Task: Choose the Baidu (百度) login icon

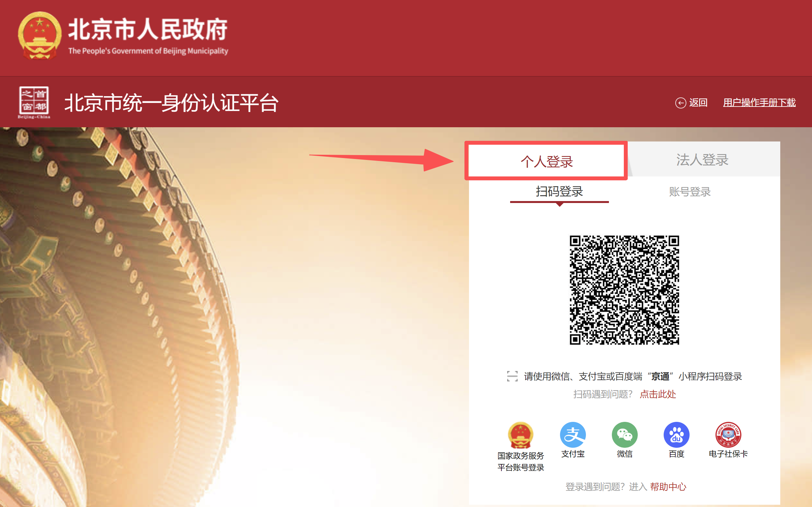Action: point(677,434)
